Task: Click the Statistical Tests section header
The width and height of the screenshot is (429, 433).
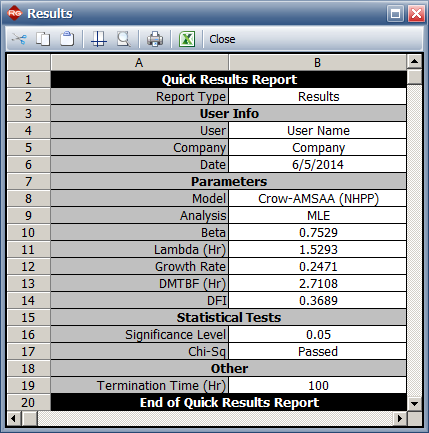Action: (x=229, y=317)
